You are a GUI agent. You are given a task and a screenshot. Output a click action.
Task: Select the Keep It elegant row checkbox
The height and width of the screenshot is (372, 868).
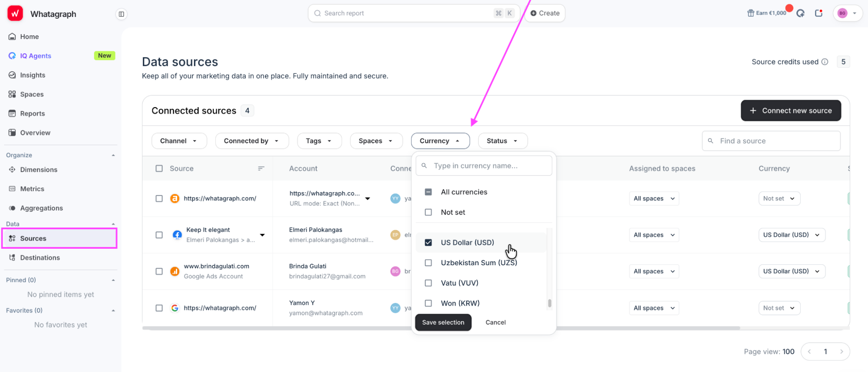tap(159, 235)
